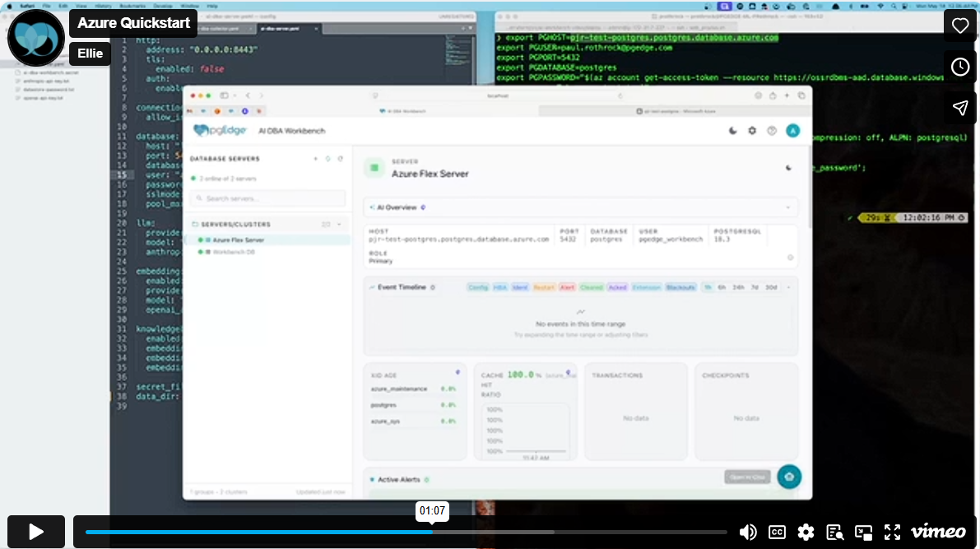The height and width of the screenshot is (549, 980).
Task: Open AI analysis icon on XID Age card
Action: [457, 372]
